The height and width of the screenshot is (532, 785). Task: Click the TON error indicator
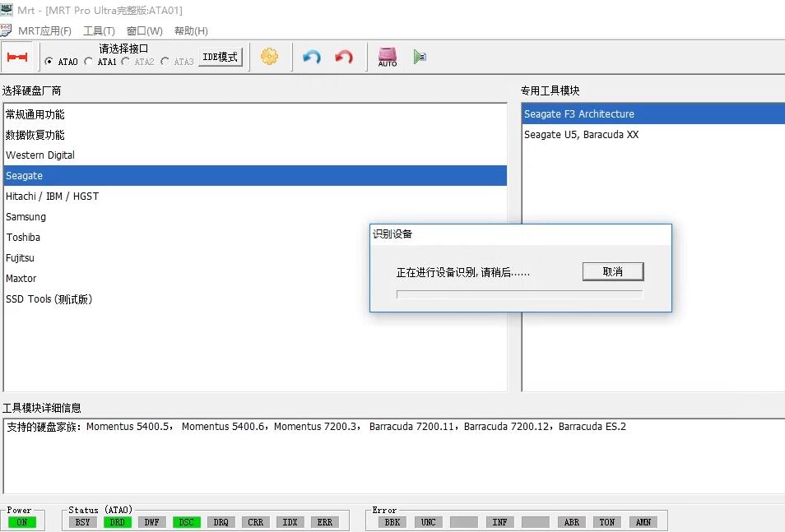click(x=606, y=522)
